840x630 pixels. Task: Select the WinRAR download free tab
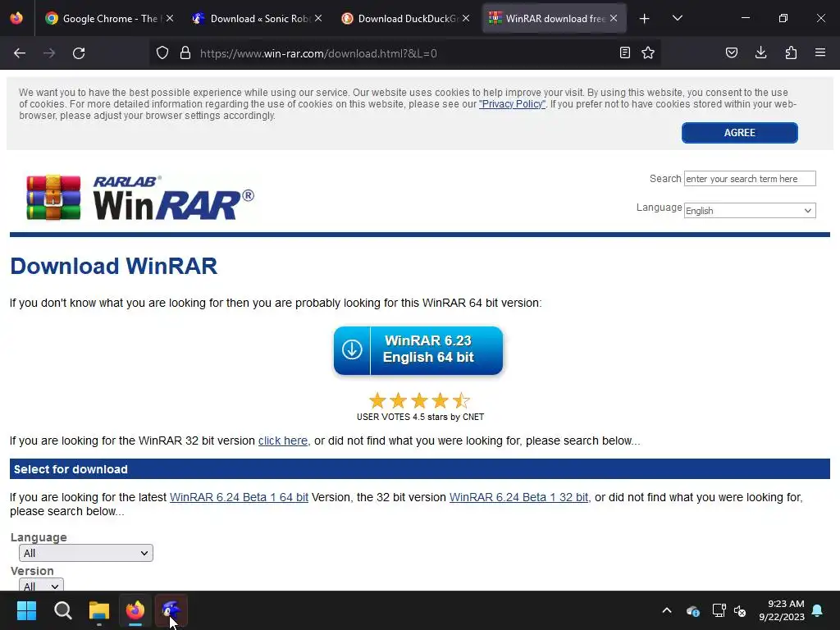[554, 18]
